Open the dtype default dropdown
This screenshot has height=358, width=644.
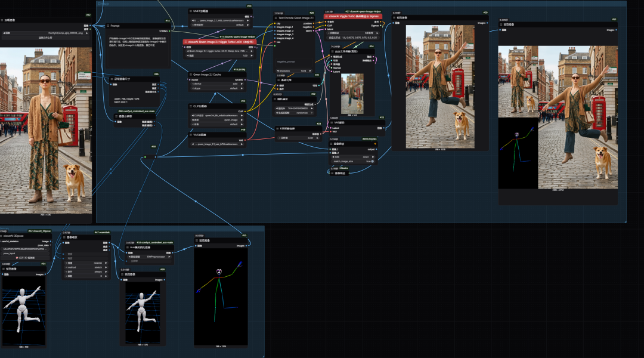tap(218, 88)
